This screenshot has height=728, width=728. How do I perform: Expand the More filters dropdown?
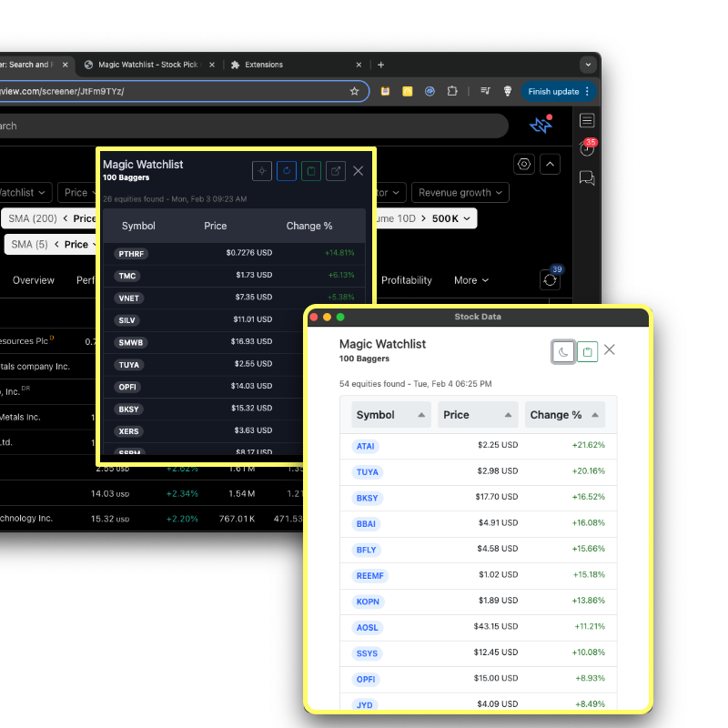tap(470, 280)
